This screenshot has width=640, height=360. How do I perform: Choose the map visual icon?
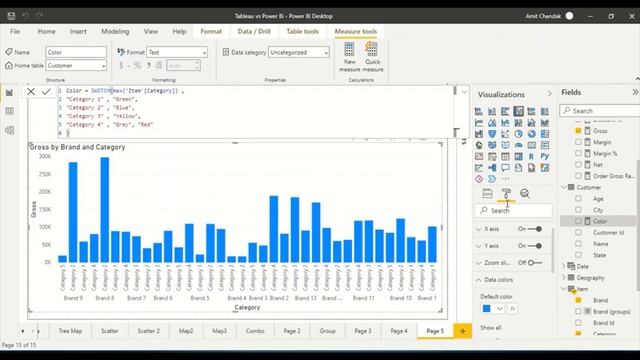(x=479, y=145)
